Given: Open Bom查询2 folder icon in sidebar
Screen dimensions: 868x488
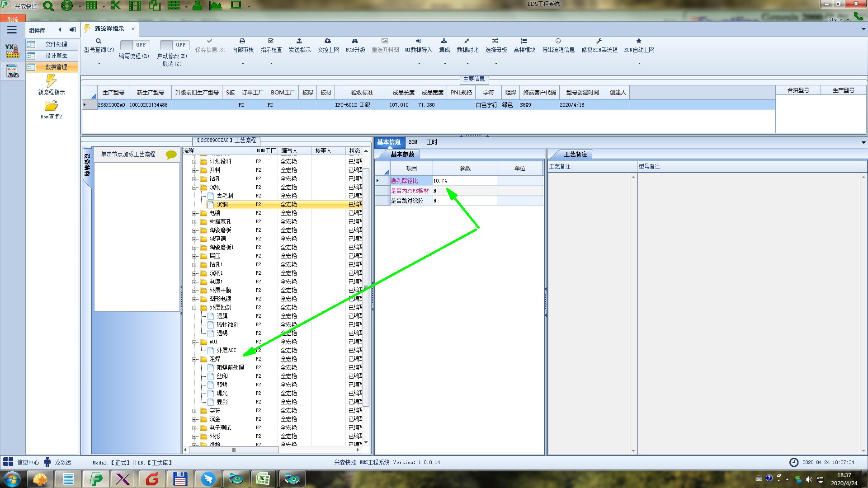Looking at the screenshot, I should click(51, 106).
